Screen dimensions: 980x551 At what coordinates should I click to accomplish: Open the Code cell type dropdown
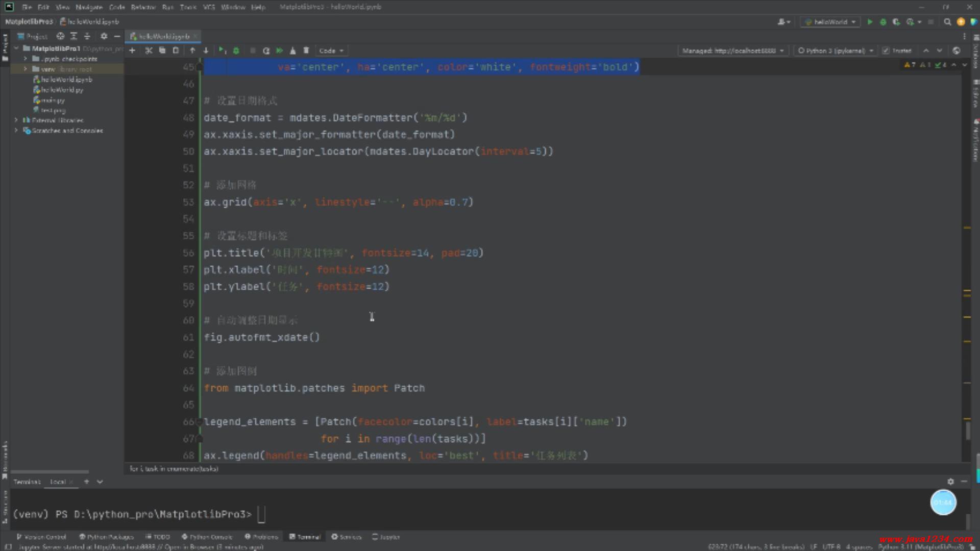tap(331, 51)
